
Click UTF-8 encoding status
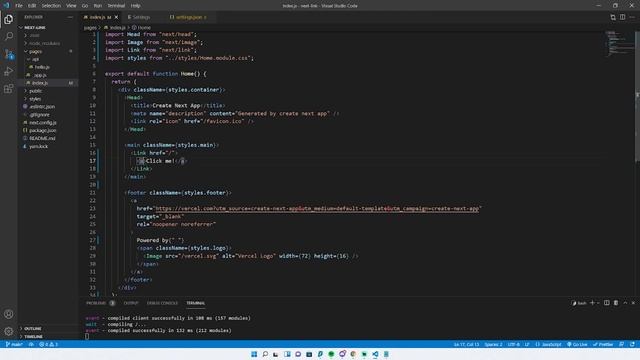pyautogui.click(x=513, y=344)
